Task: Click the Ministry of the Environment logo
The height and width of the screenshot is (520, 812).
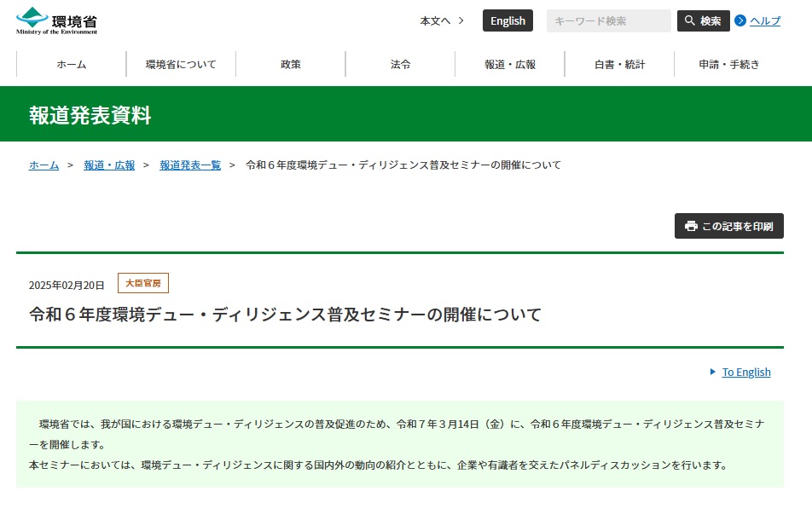Action: click(x=57, y=21)
